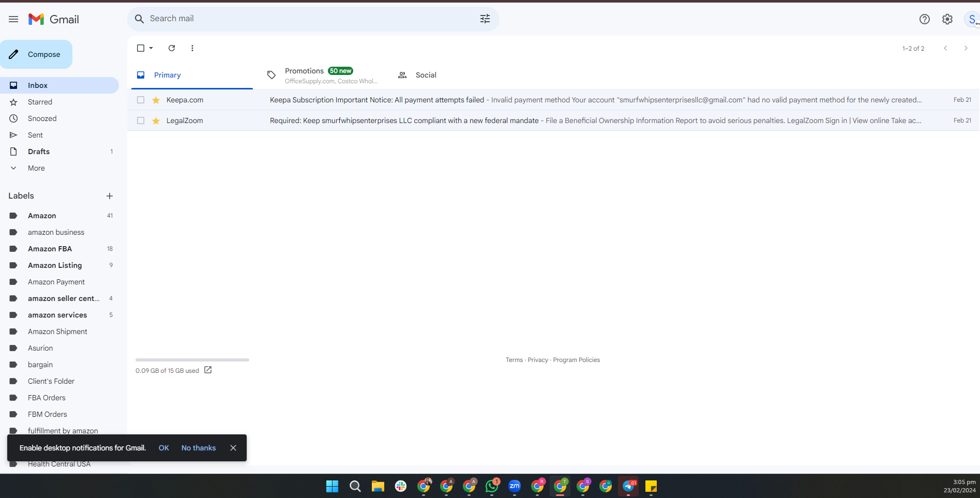The width and height of the screenshot is (980, 498).
Task: Go to older messages arrow
Action: (966, 48)
